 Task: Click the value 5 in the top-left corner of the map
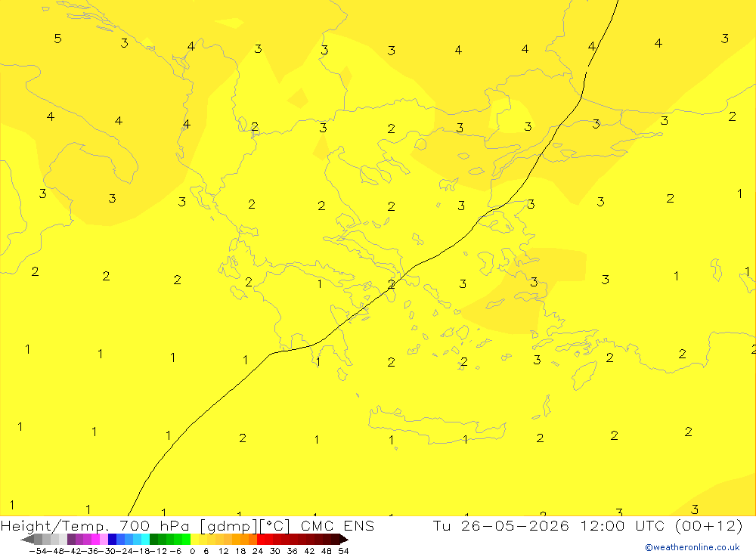(58, 39)
